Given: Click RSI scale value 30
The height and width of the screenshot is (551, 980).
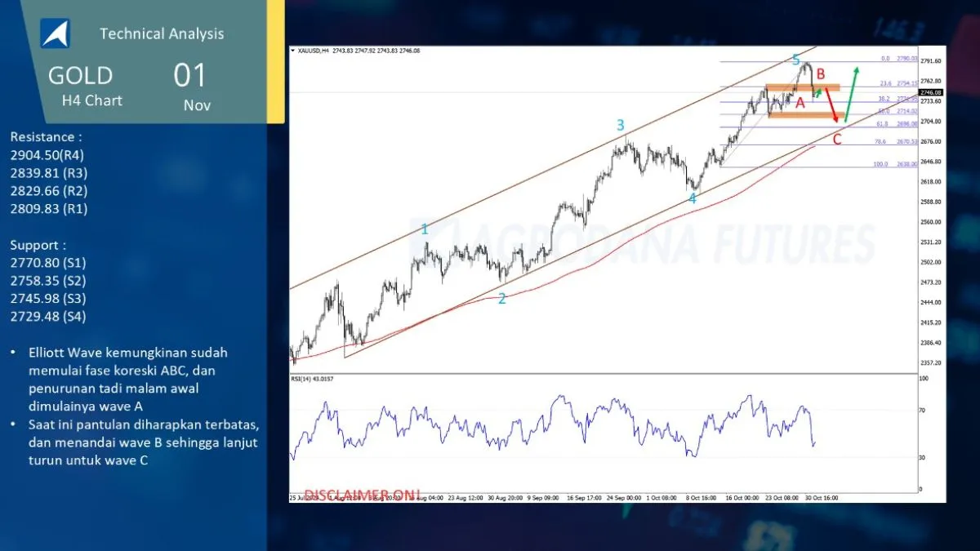Looking at the screenshot, I should coord(923,457).
